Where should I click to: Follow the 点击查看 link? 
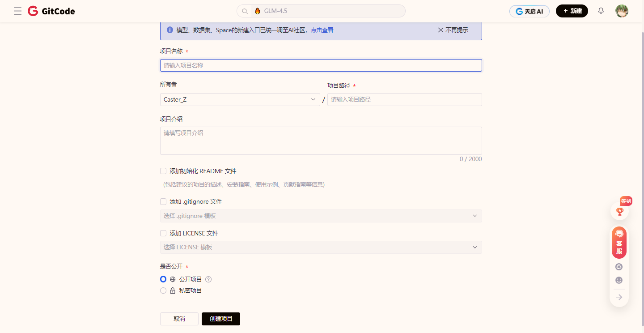coord(322,30)
